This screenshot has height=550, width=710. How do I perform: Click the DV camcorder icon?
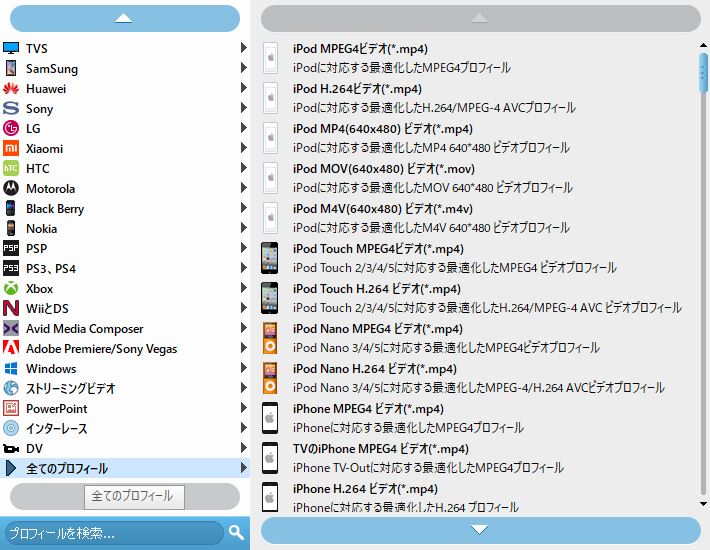coord(11,449)
